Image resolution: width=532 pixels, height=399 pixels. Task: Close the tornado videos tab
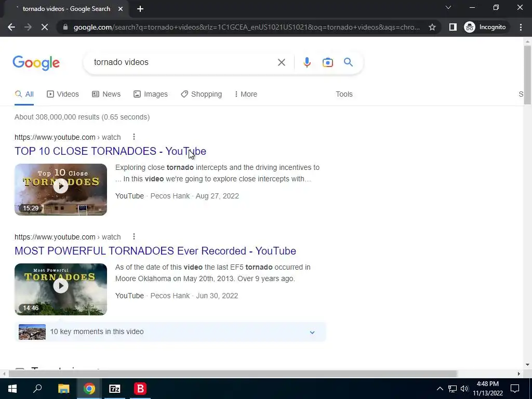point(121,9)
